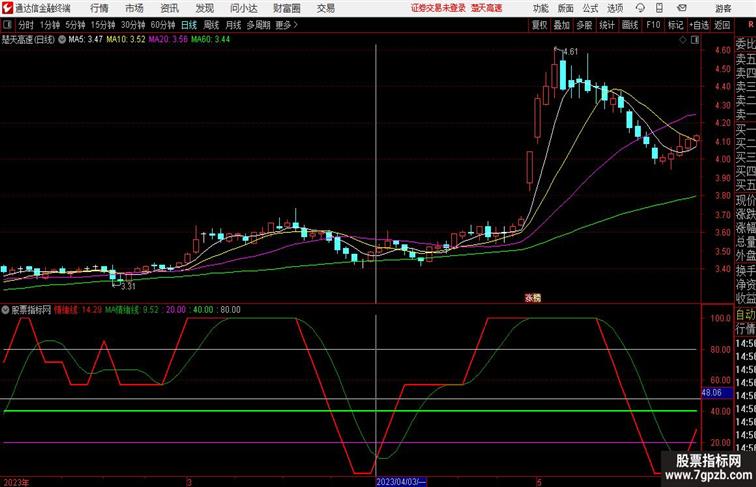Expand 更多 period options
This screenshot has height=487, width=756.
(286, 25)
